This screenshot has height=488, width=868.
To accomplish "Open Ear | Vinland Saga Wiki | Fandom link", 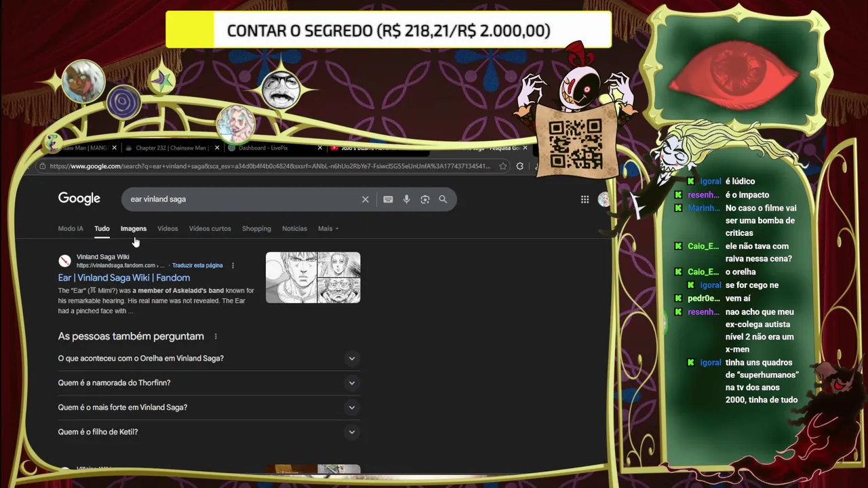I will 124,278.
